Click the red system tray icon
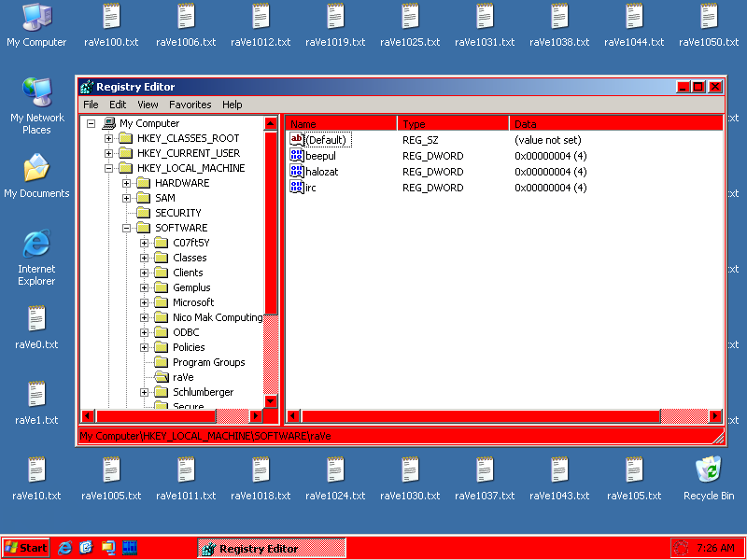This screenshot has width=747, height=560. 681,548
